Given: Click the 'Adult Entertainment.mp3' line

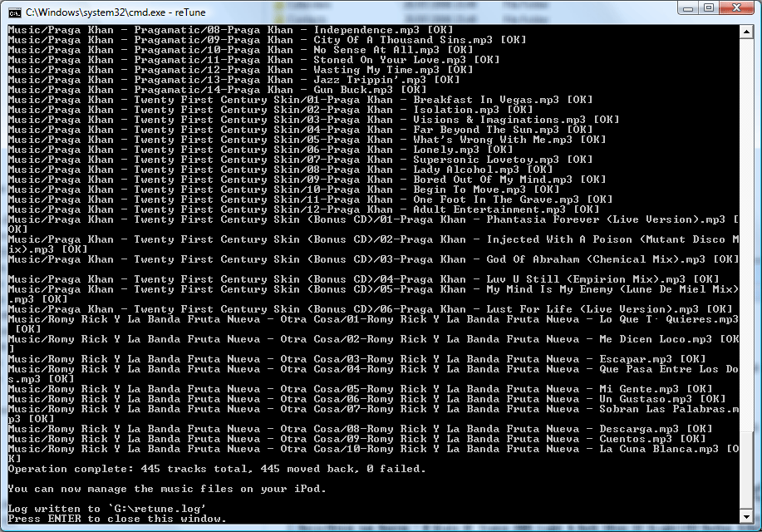Looking at the screenshot, I should click(x=304, y=209).
